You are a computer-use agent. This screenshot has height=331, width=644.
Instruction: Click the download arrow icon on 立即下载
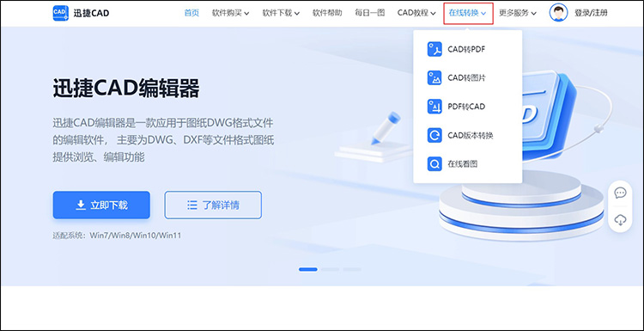tap(81, 205)
